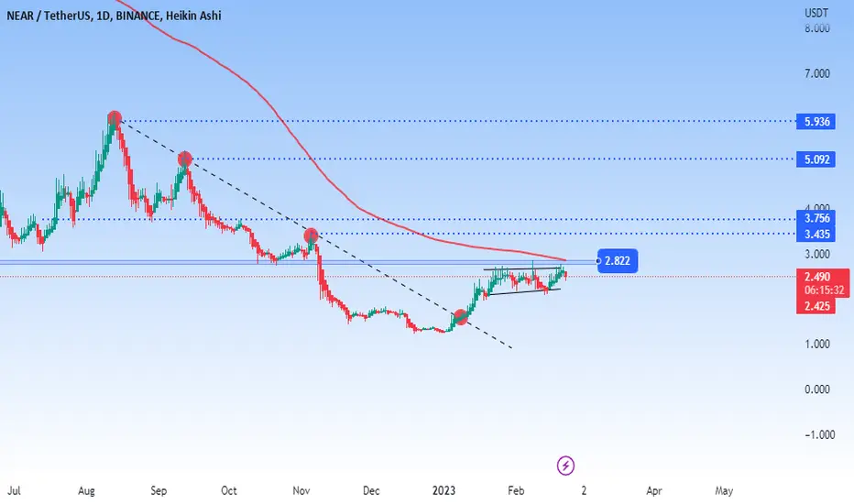
Task: Click the Nov label on time axis
Action: point(301,491)
